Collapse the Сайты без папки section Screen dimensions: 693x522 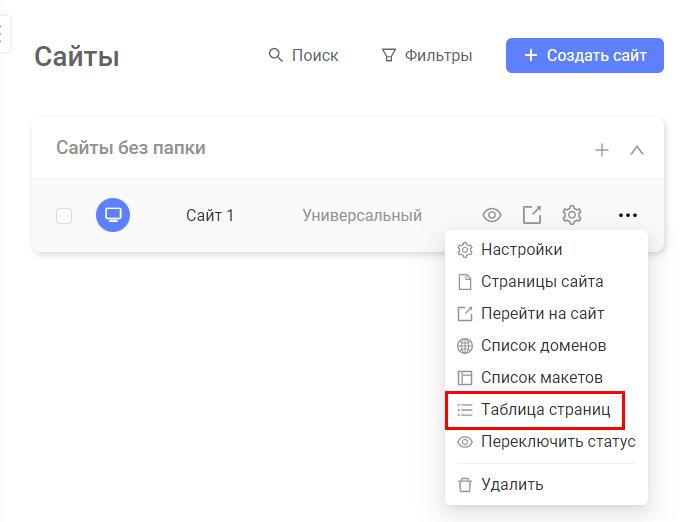[x=636, y=150]
